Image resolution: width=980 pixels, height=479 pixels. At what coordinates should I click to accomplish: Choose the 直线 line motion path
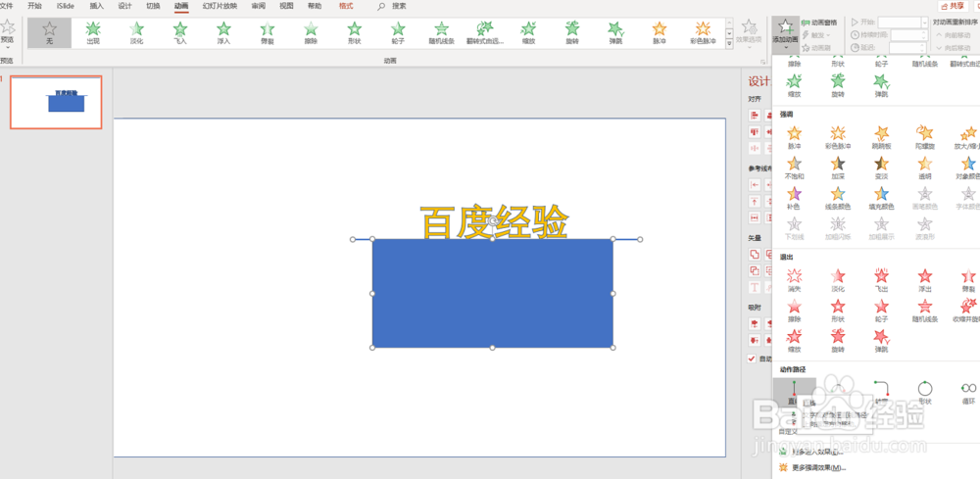pos(794,392)
